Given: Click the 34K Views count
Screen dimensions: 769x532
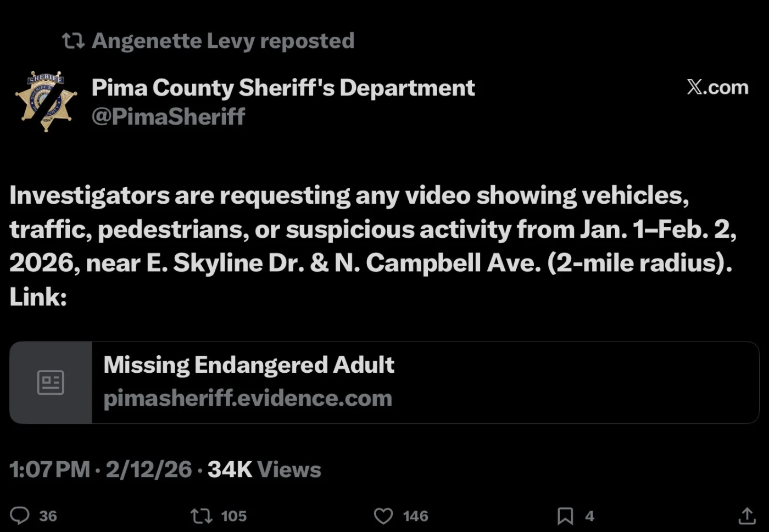Looking at the screenshot, I should pyautogui.click(x=264, y=469).
